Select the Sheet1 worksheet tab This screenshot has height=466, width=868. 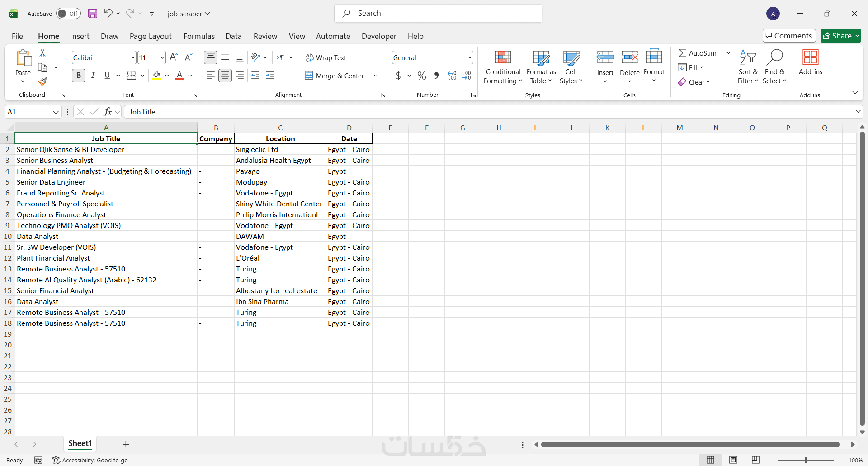pos(80,443)
